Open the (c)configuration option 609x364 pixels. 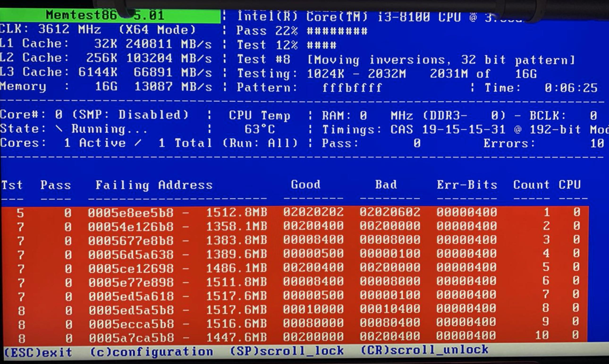pos(152,352)
